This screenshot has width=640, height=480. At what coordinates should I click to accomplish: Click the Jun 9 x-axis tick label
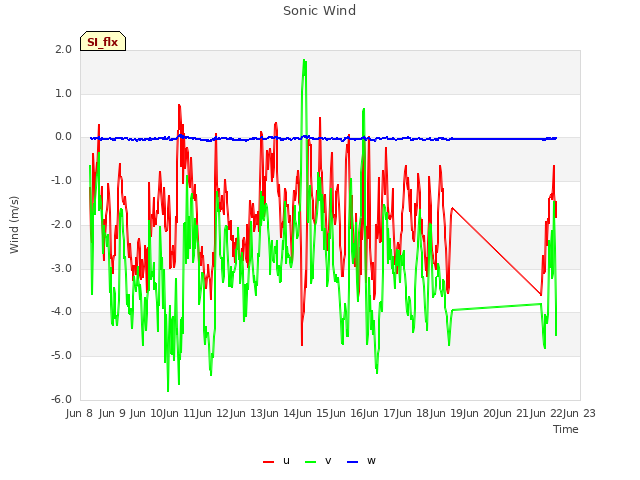coord(112,413)
